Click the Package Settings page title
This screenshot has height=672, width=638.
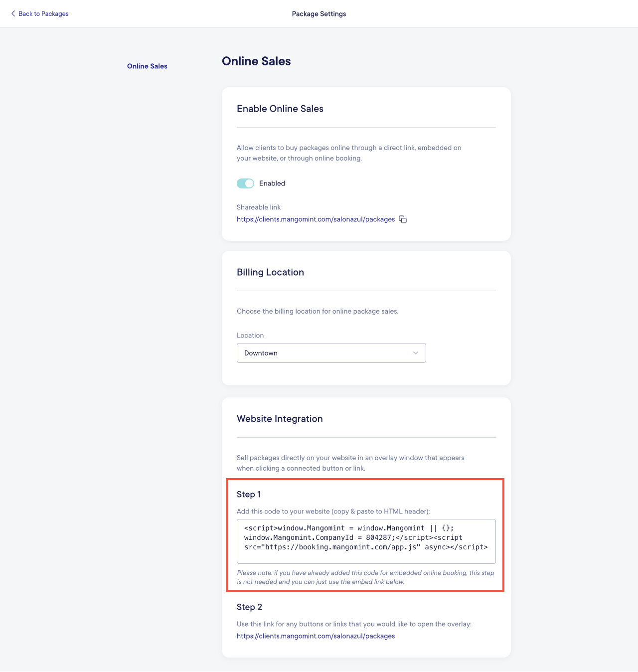pos(319,14)
